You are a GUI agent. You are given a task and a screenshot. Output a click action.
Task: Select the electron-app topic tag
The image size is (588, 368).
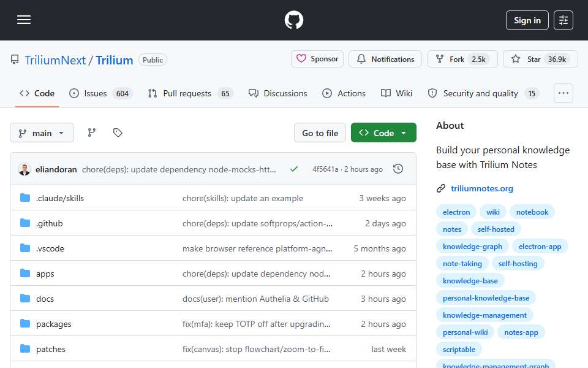click(x=540, y=247)
